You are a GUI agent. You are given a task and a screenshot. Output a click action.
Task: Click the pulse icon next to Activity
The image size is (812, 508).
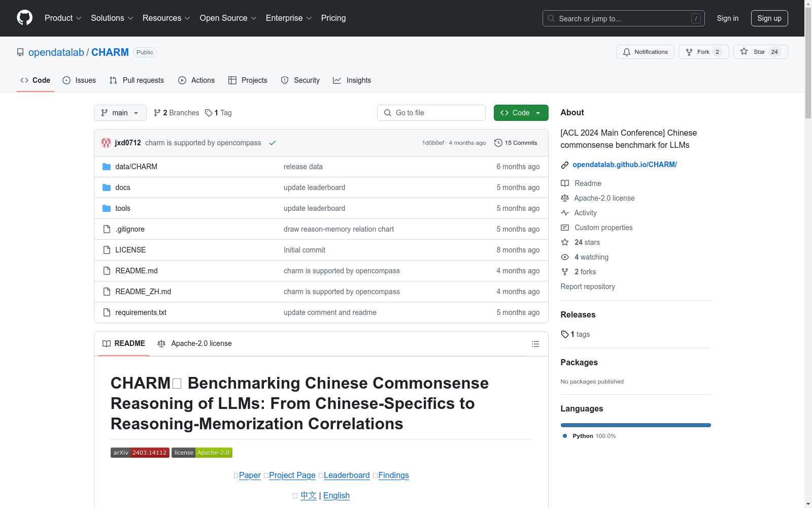coord(565,213)
